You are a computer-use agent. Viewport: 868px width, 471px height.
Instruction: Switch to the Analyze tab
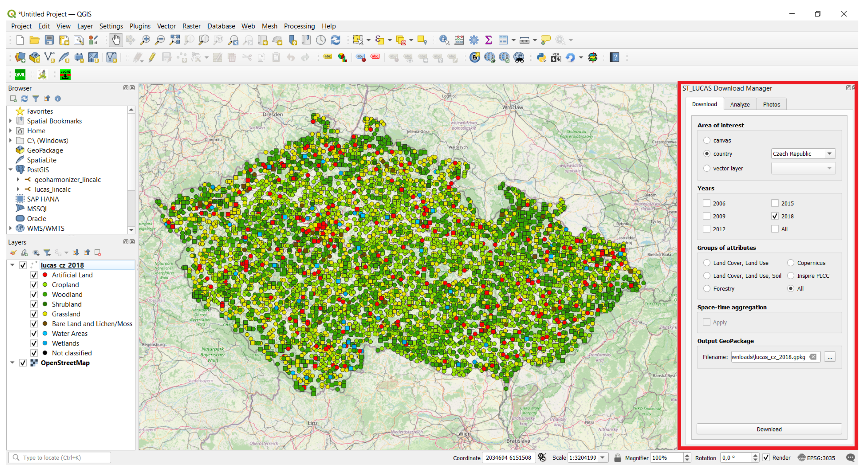(740, 104)
